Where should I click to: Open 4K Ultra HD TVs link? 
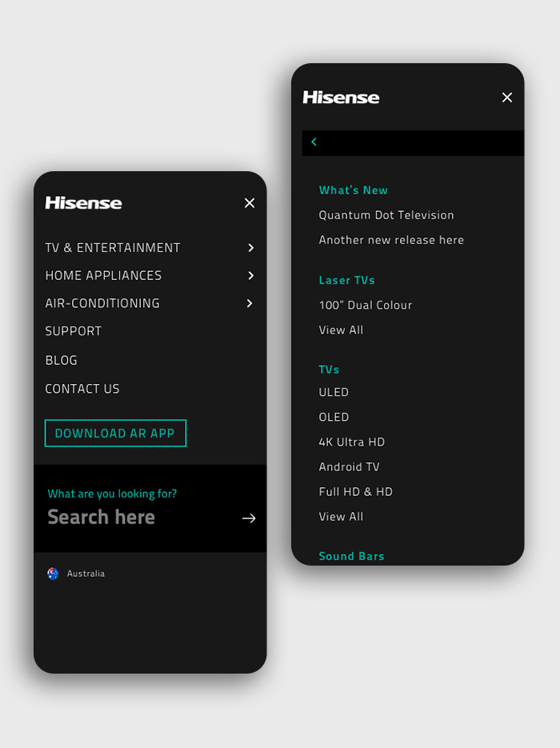coord(352,442)
